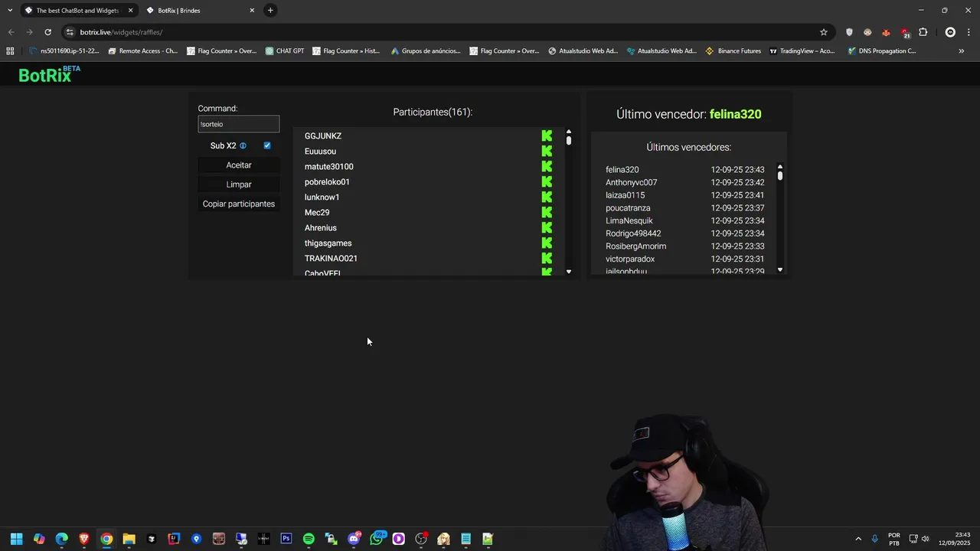Open the red extension with badge 21
The height and width of the screenshot is (551, 980).
(905, 32)
